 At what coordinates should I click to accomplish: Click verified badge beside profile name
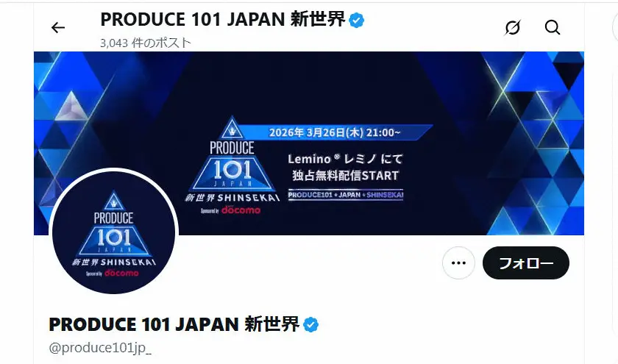[x=310, y=324]
